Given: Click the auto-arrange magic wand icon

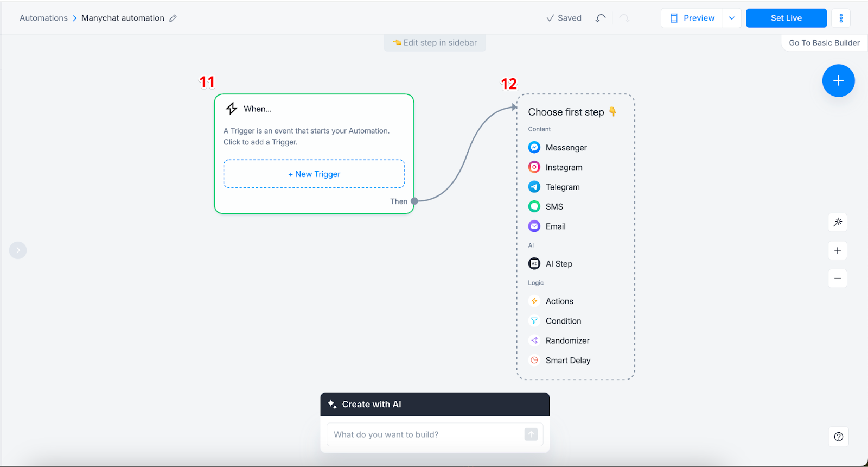Looking at the screenshot, I should pyautogui.click(x=838, y=222).
